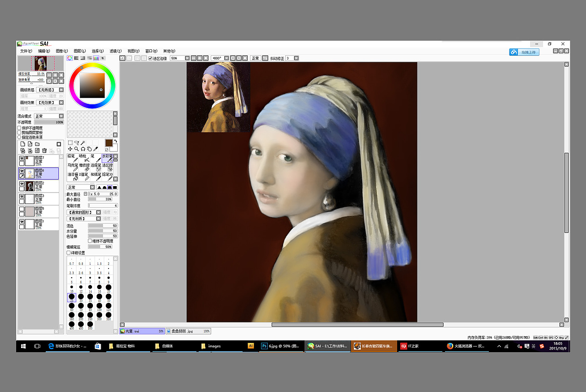Open the 通常的圆形 brush shape dropdown

pos(84,212)
